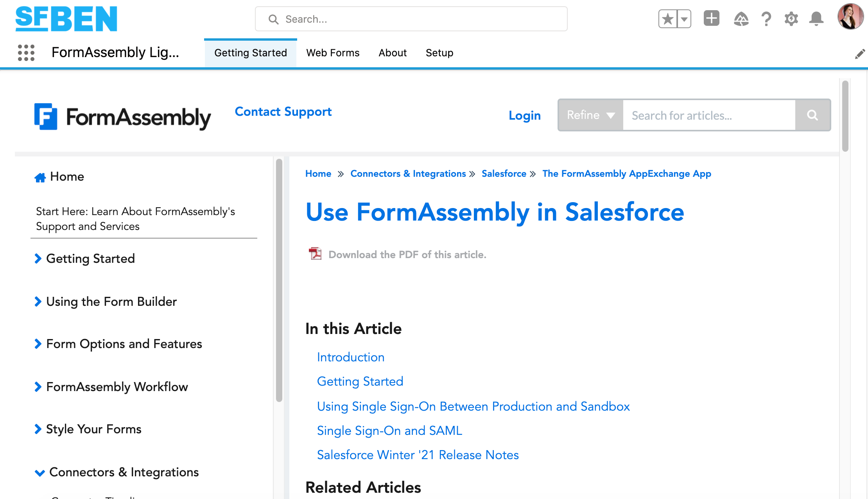Click the Login link
Viewport: 868px width, 499px height.
click(x=525, y=115)
